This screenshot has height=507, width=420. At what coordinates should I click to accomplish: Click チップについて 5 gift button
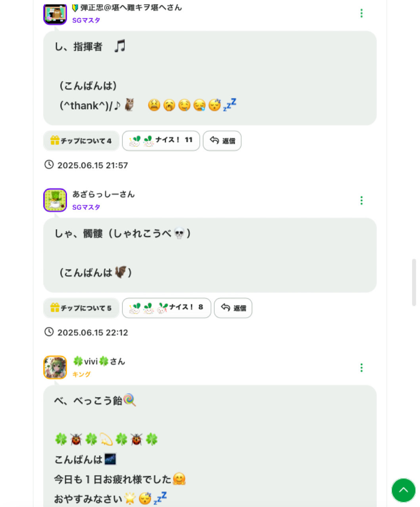coord(81,308)
